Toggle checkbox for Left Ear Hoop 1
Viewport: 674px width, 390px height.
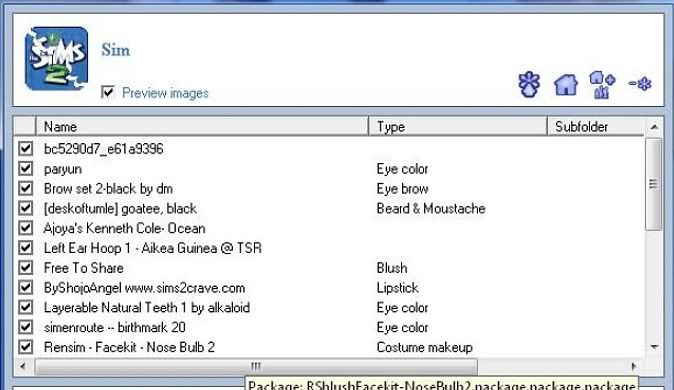pyautogui.click(x=25, y=248)
